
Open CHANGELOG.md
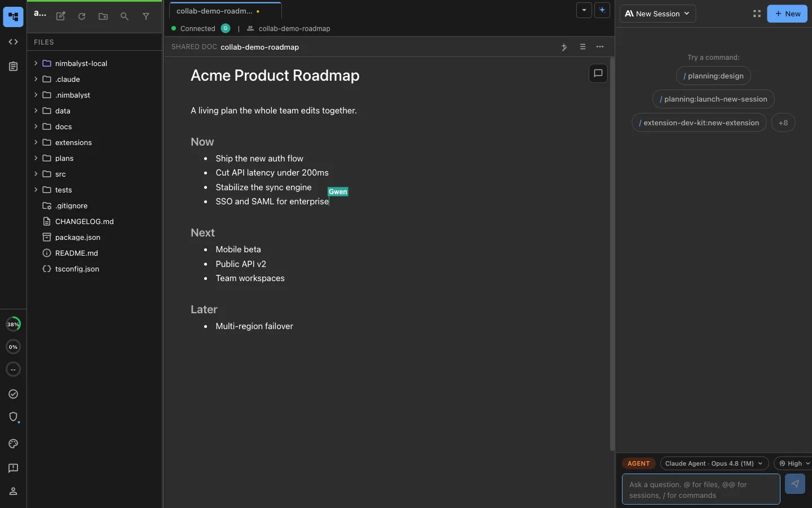tap(94, 221)
